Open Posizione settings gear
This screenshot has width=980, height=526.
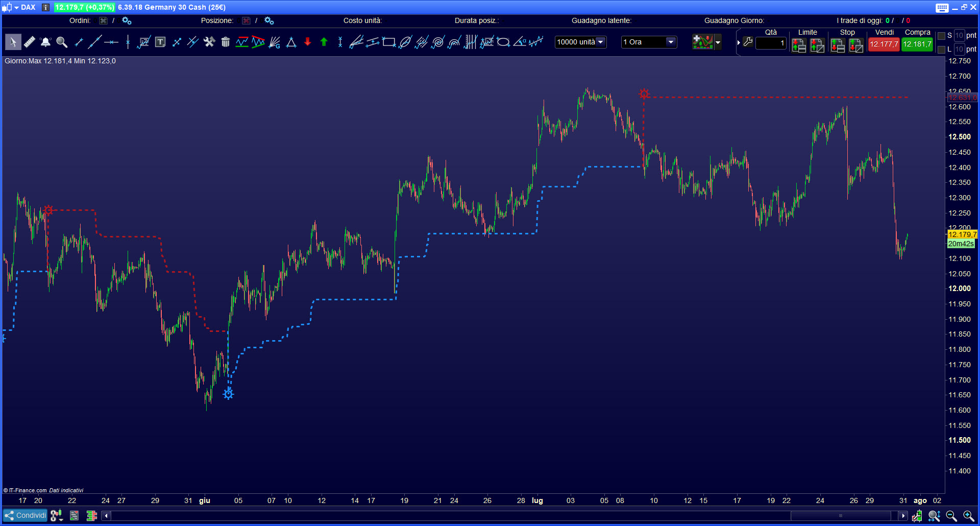click(x=269, y=21)
